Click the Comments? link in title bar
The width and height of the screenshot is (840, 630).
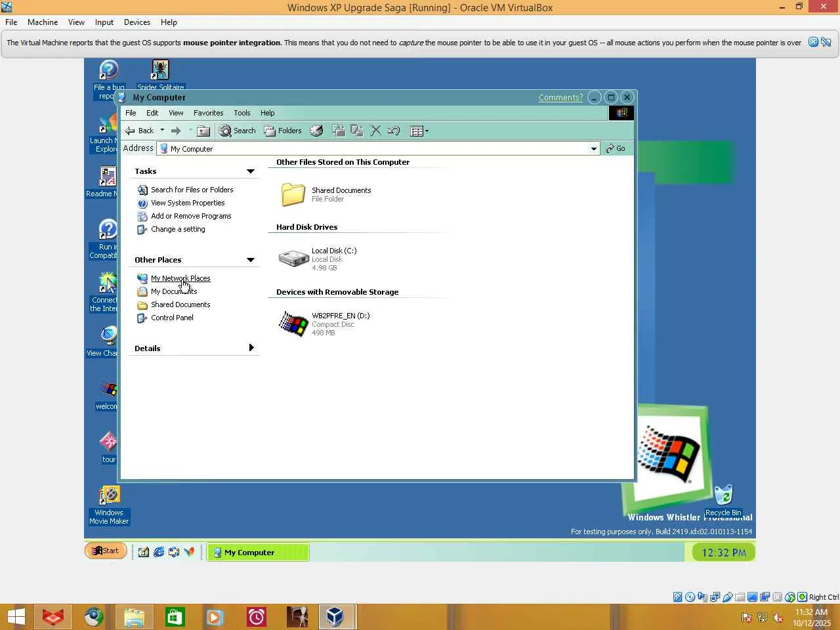pyautogui.click(x=560, y=97)
